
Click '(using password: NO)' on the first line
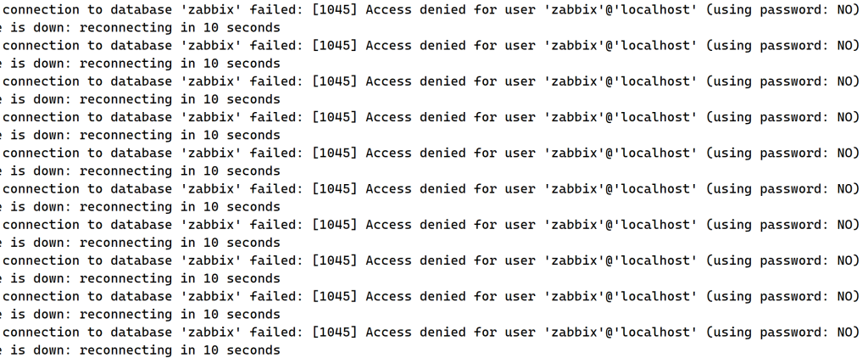pyautogui.click(x=782, y=9)
